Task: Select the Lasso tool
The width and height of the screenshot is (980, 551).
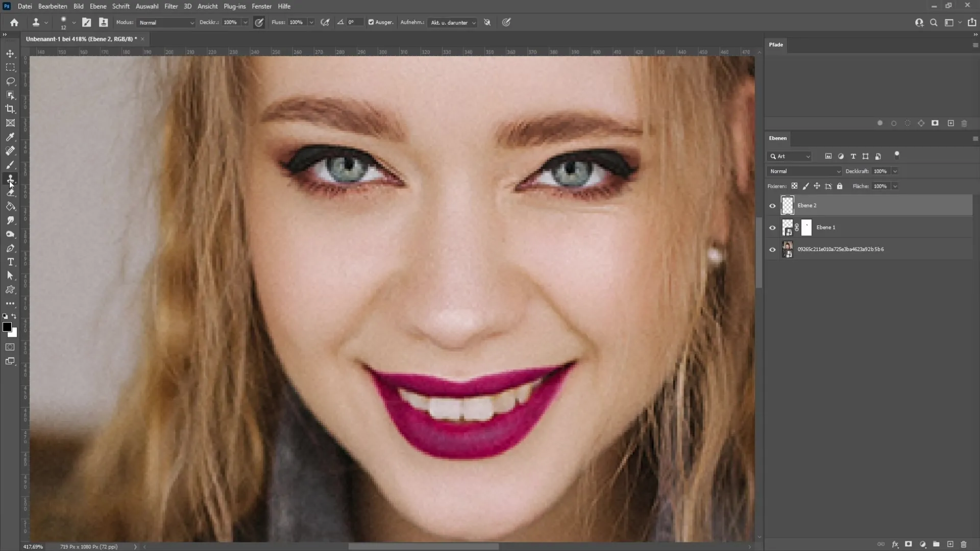Action: click(10, 81)
